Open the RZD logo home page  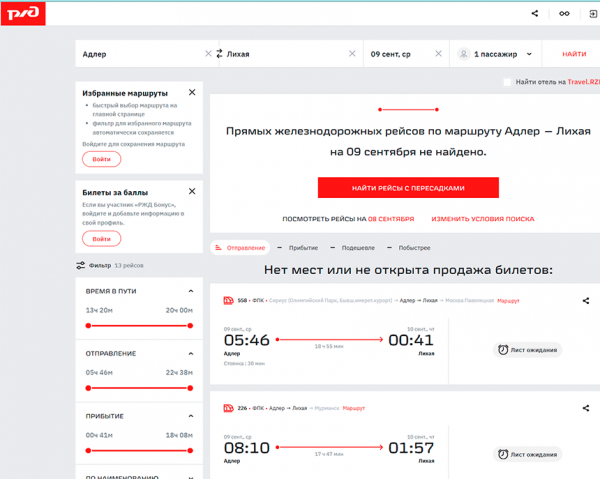pos(23,13)
